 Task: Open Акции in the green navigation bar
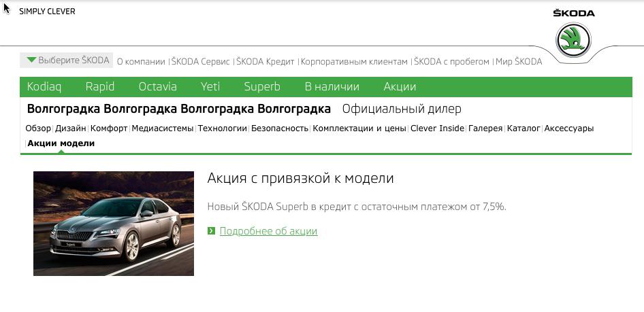[400, 86]
